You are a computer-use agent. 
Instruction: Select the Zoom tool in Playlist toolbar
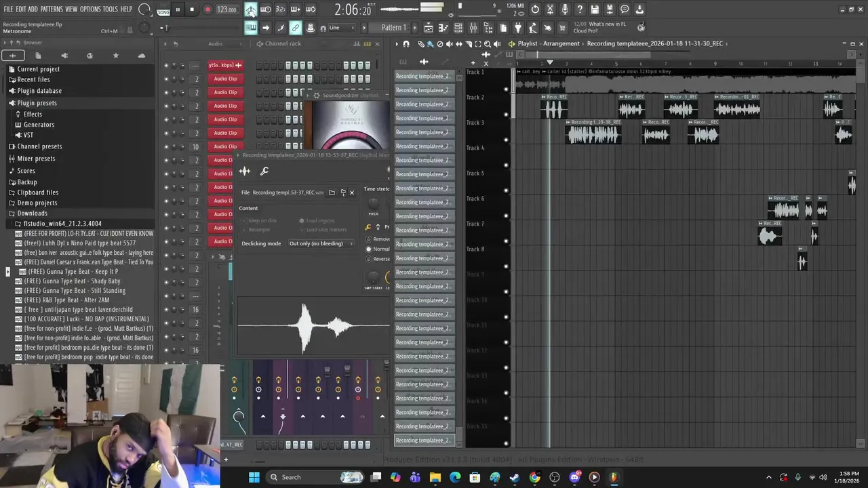click(488, 43)
